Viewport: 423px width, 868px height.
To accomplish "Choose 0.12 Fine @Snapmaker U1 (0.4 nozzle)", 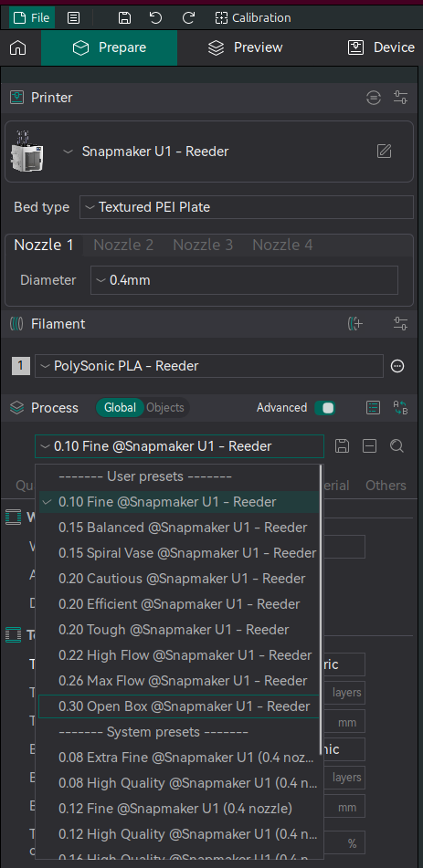I will (x=178, y=808).
